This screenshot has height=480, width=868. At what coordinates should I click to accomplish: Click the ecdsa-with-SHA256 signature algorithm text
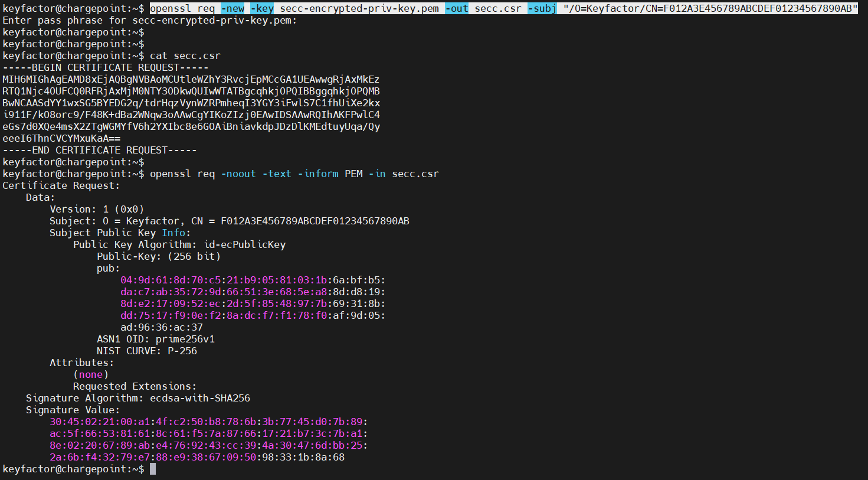[x=199, y=398]
